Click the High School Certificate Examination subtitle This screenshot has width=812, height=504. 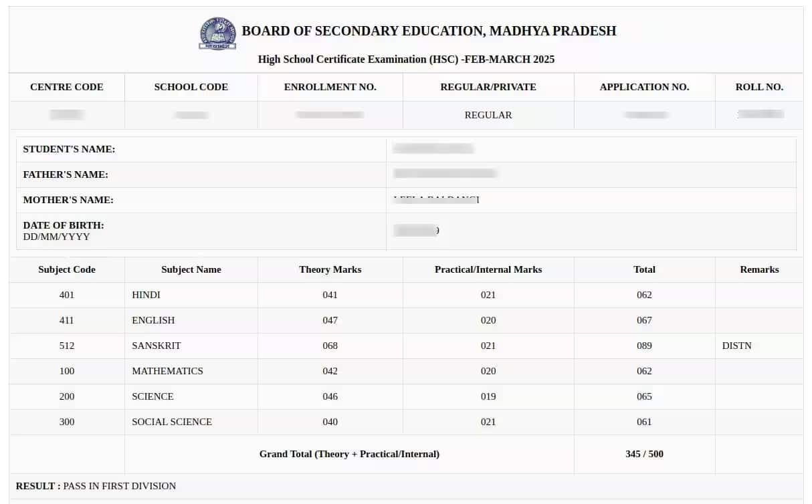tap(406, 59)
